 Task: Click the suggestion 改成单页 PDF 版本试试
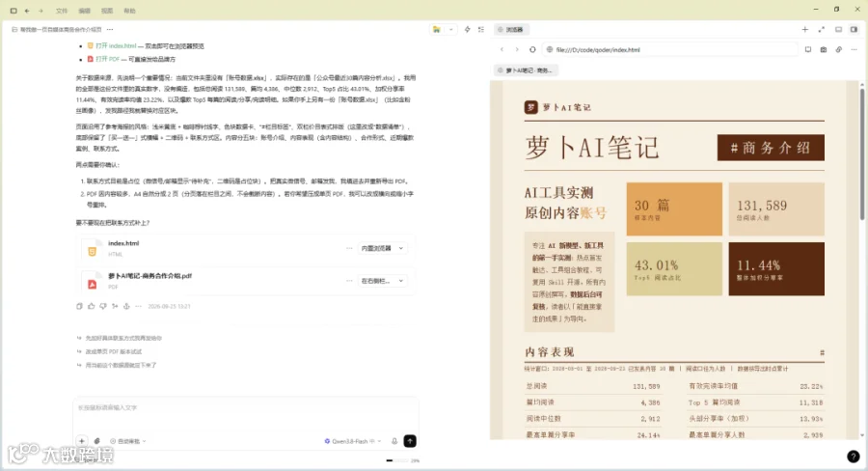click(114, 351)
